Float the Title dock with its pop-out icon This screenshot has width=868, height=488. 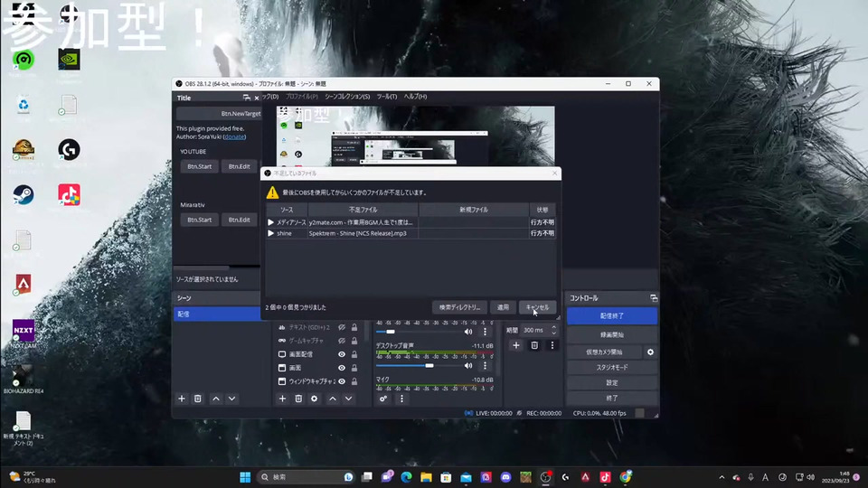pyautogui.click(x=246, y=98)
